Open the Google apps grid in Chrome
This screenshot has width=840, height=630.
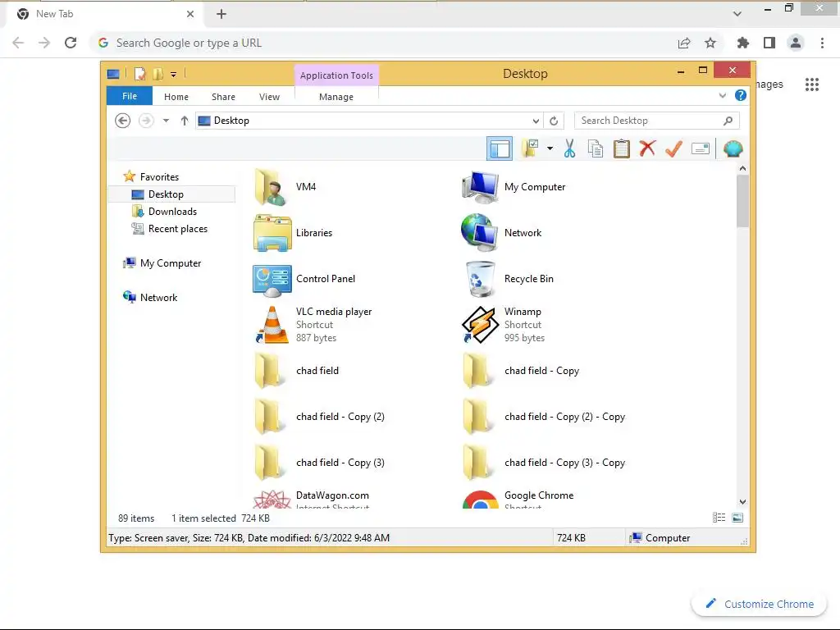click(812, 84)
